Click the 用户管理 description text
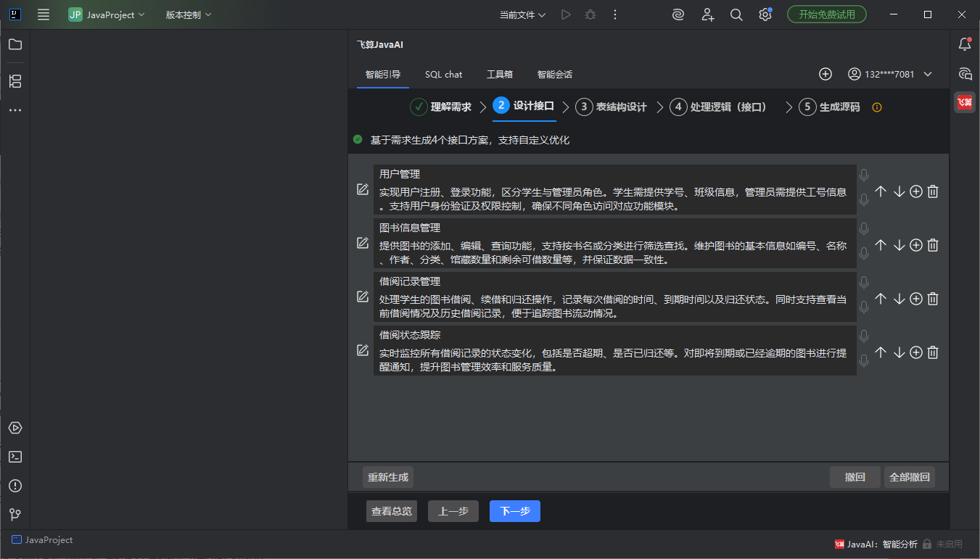980x559 pixels. 613,199
